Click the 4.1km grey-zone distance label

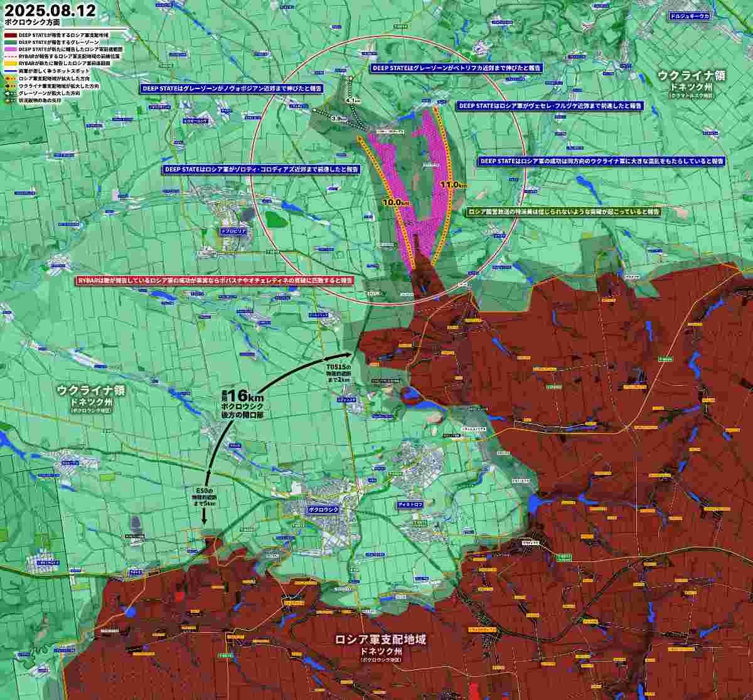coord(354,100)
